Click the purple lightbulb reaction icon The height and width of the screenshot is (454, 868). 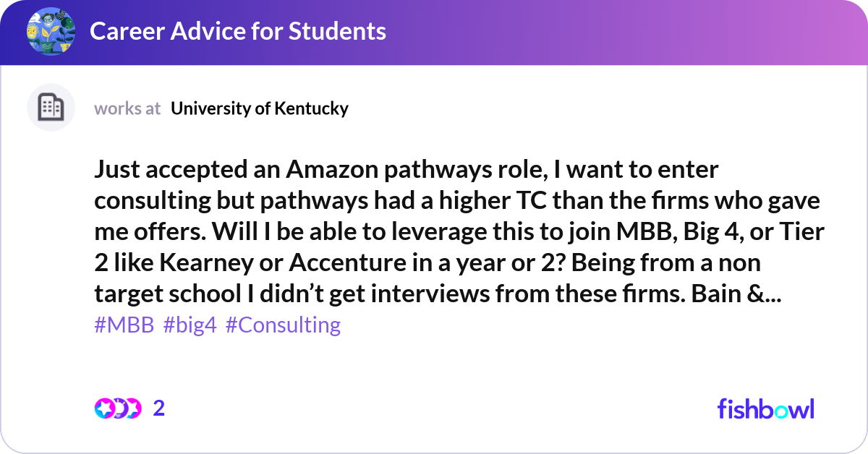coord(119,408)
